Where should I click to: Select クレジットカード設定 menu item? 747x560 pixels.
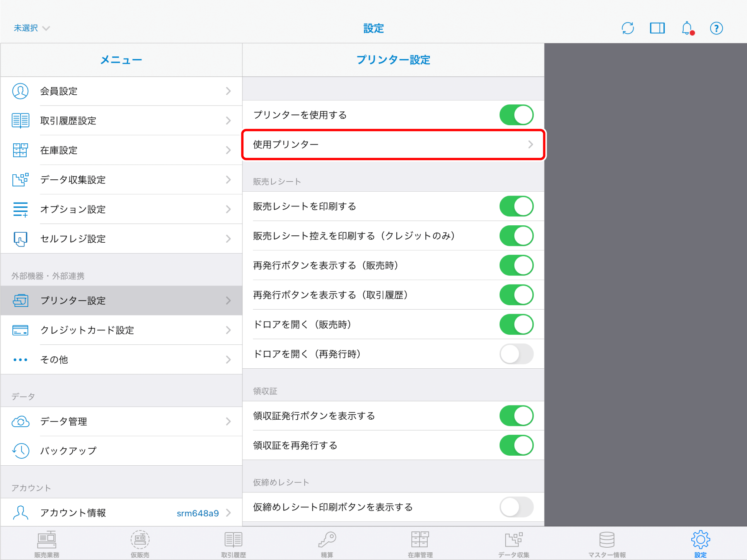(x=121, y=330)
